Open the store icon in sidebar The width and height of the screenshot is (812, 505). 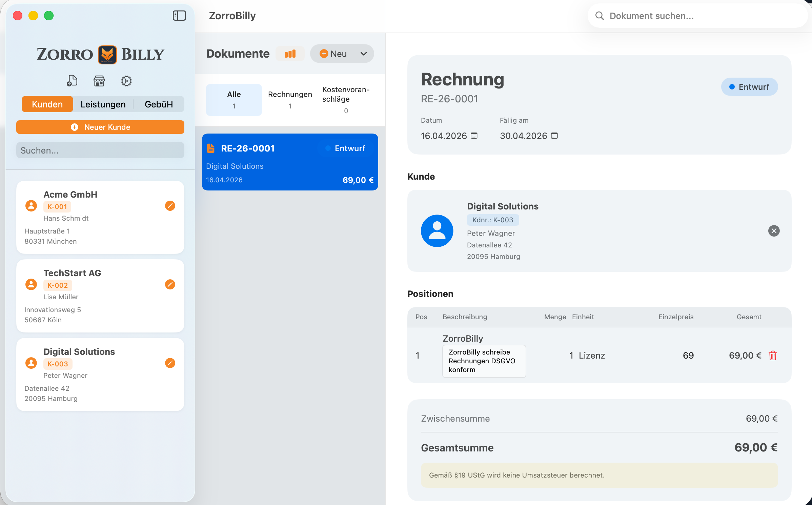(x=99, y=81)
